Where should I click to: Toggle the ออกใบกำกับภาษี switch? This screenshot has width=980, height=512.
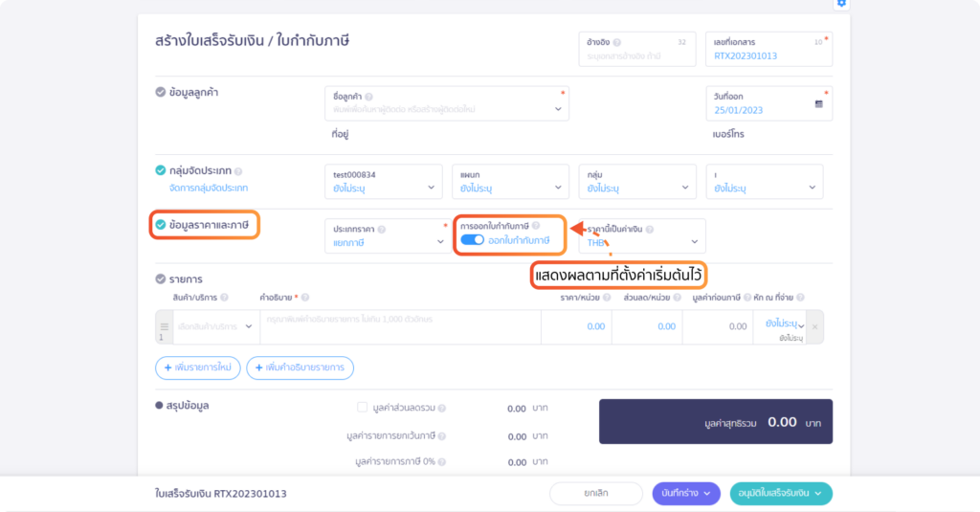[x=473, y=240]
